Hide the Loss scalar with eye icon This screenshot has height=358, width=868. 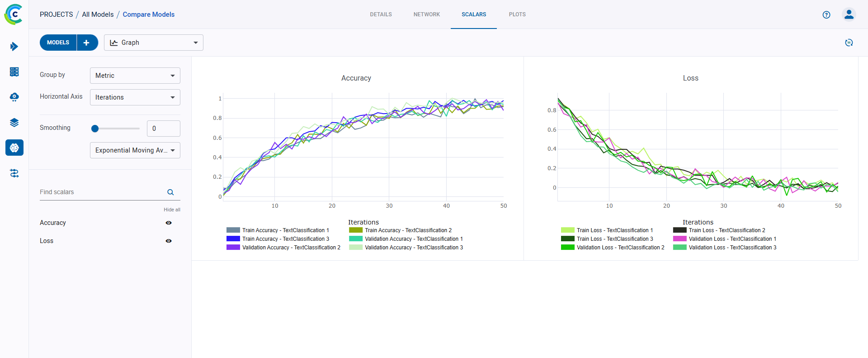(x=169, y=241)
